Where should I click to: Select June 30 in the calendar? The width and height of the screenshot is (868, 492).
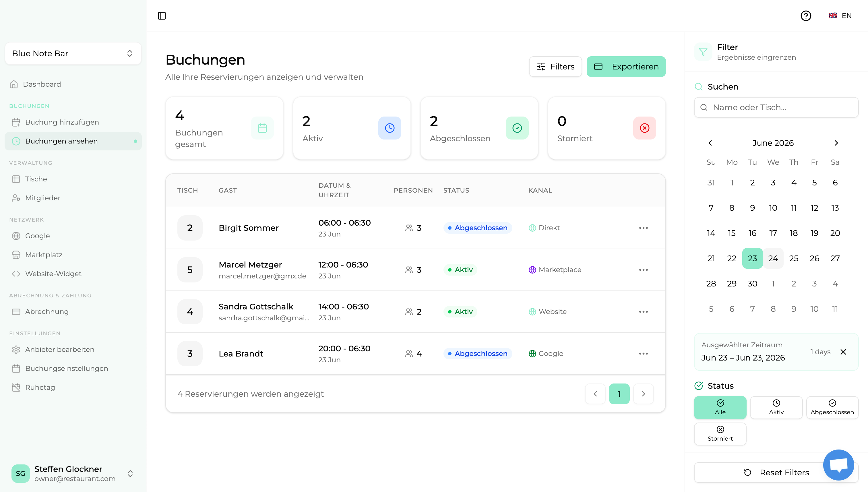coord(752,284)
